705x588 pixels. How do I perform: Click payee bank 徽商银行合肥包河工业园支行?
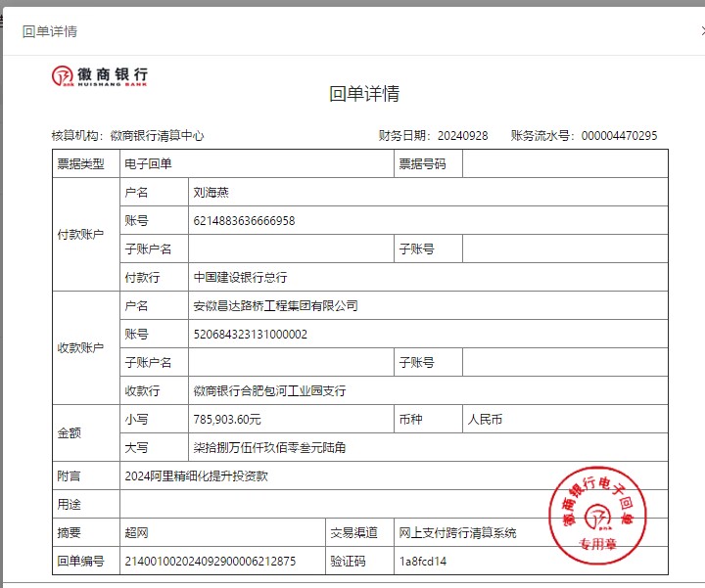click(x=269, y=391)
